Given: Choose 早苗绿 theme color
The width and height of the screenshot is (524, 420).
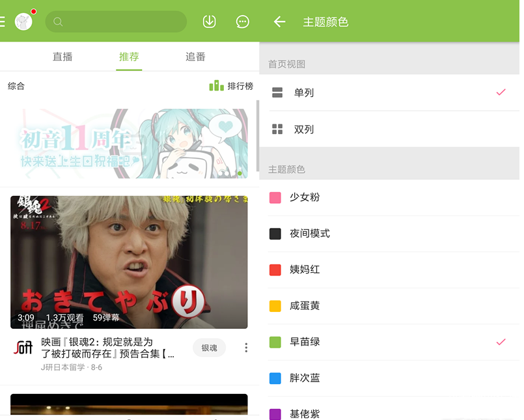Looking at the screenshot, I should click(389, 342).
